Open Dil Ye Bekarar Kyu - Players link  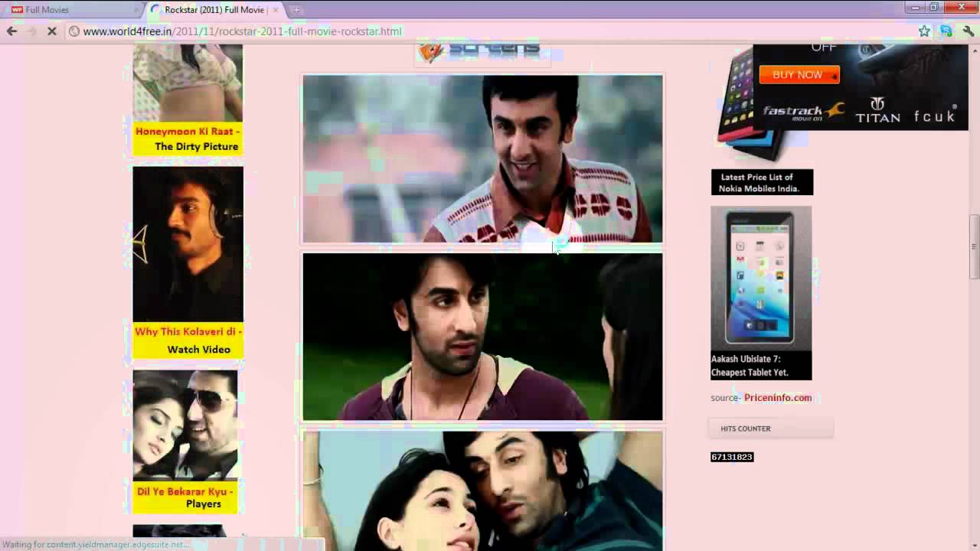click(x=185, y=497)
